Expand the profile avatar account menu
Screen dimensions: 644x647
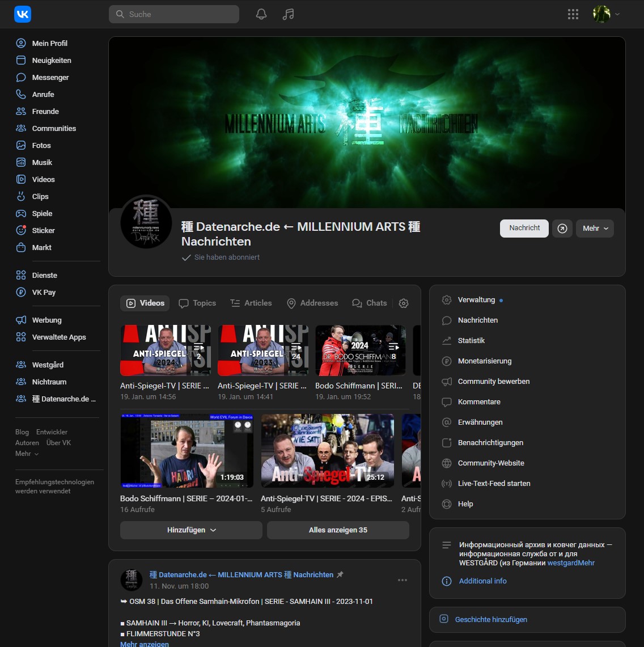point(606,14)
